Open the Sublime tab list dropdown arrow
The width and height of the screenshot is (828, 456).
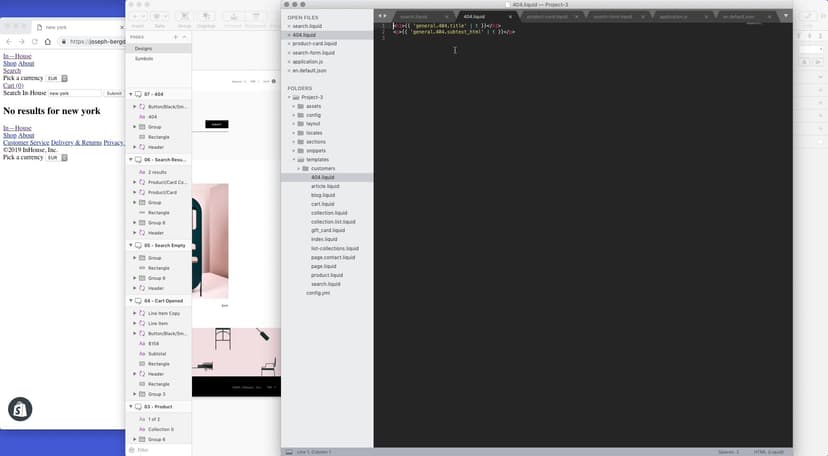coord(786,16)
